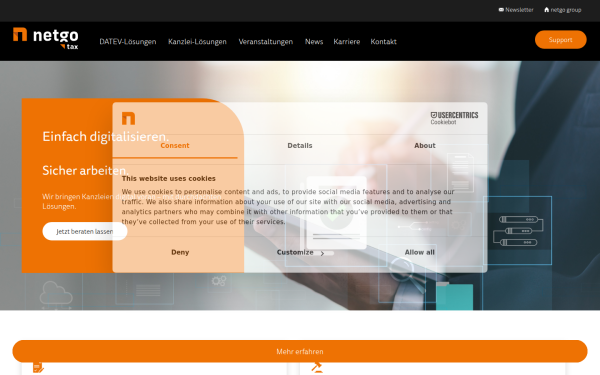Click the orange netgo icon in cookie dialog
Image resolution: width=600 pixels, height=375 pixels.
coord(128,118)
